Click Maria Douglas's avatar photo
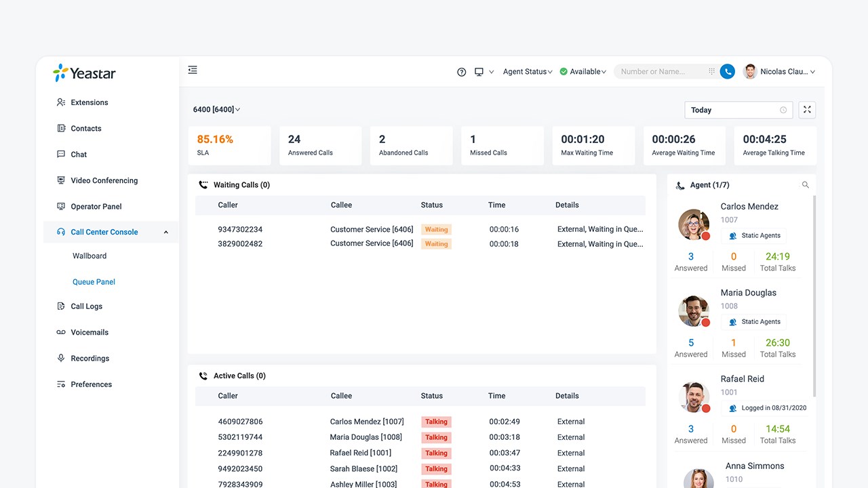This screenshot has height=488, width=868. coord(694,310)
